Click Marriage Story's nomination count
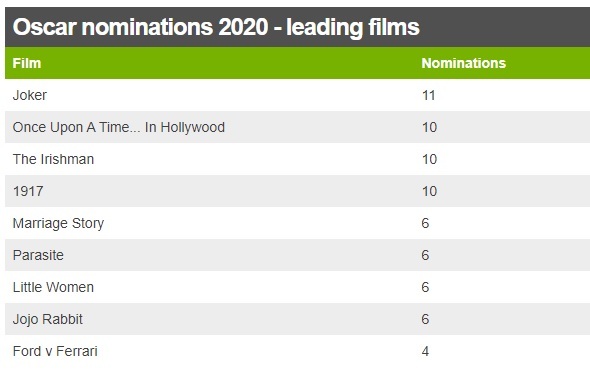590x375 pixels. pyautogui.click(x=425, y=223)
